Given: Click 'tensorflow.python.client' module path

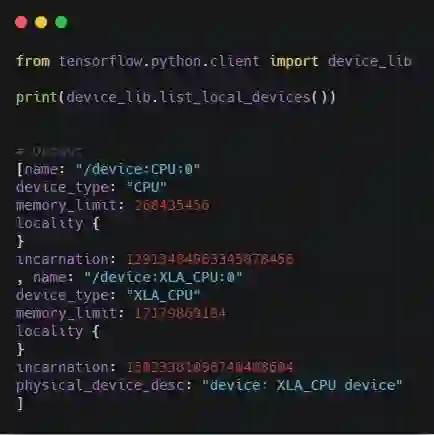Looking at the screenshot, I should [x=159, y=62].
